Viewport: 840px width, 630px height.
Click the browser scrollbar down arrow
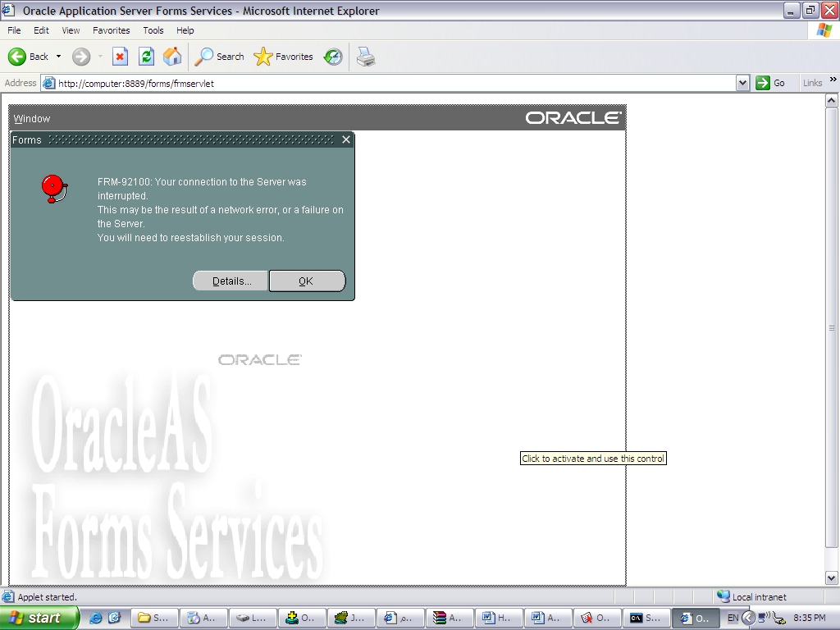pos(832,577)
